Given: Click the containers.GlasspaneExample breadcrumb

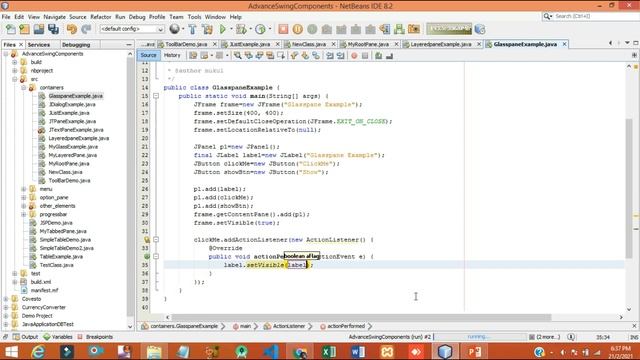Looking at the screenshot, I should pyautogui.click(x=183, y=326).
